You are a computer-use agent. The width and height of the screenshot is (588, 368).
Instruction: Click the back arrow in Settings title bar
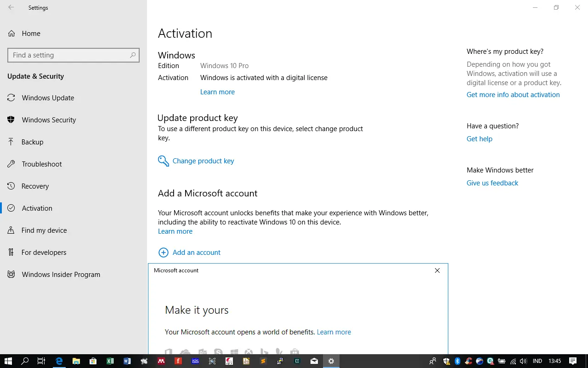(x=11, y=8)
